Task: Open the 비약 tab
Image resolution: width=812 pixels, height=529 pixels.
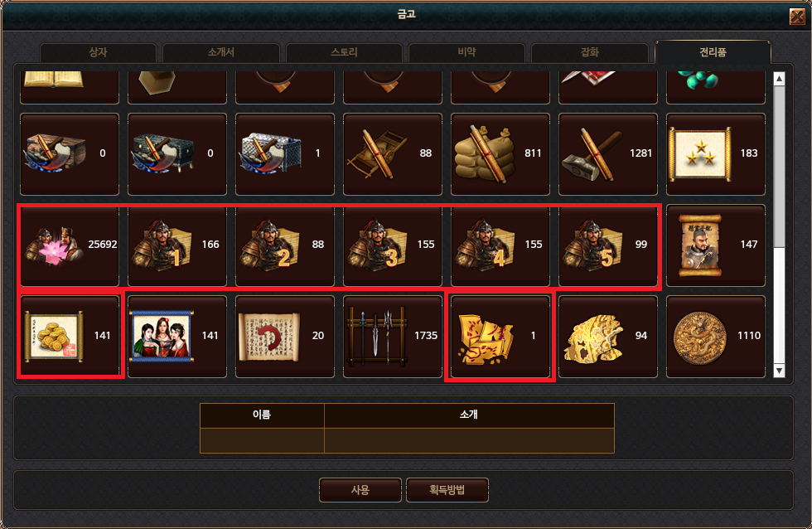Action: (466, 52)
